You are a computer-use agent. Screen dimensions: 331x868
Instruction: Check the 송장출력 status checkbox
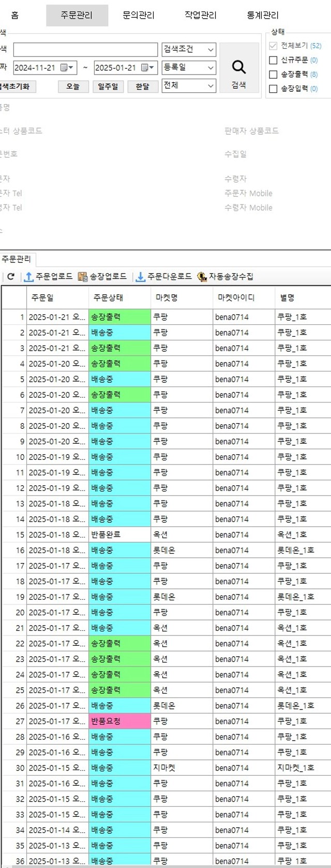273,75
